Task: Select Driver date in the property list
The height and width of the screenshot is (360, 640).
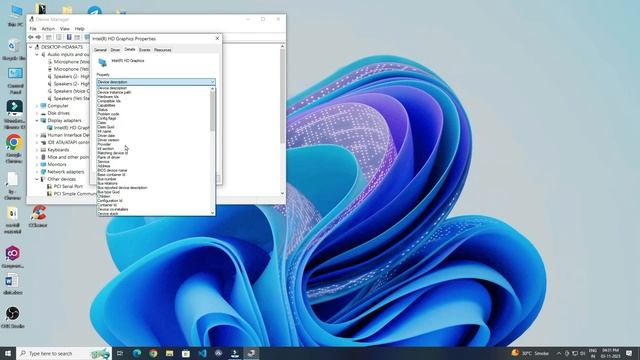Action: click(x=106, y=136)
